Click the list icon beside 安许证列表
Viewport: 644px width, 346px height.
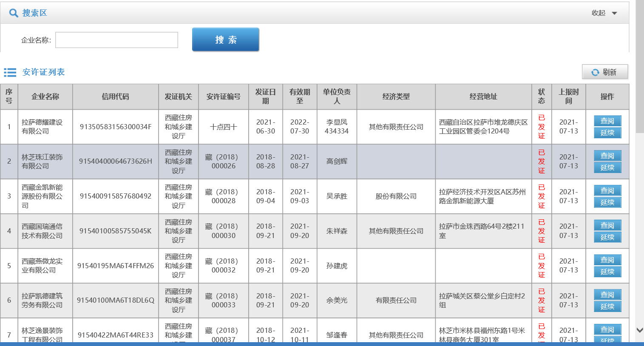[x=10, y=73]
